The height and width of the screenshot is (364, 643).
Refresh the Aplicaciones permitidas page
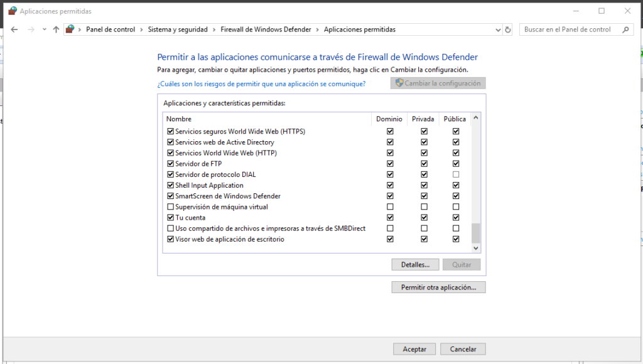(x=507, y=29)
